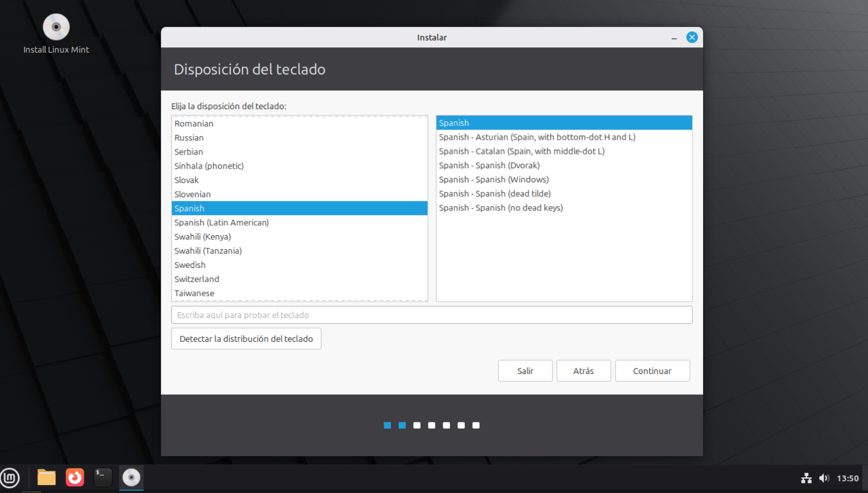Image resolution: width=868 pixels, height=493 pixels.
Task: Minimize the Instalar window
Action: [x=674, y=38]
